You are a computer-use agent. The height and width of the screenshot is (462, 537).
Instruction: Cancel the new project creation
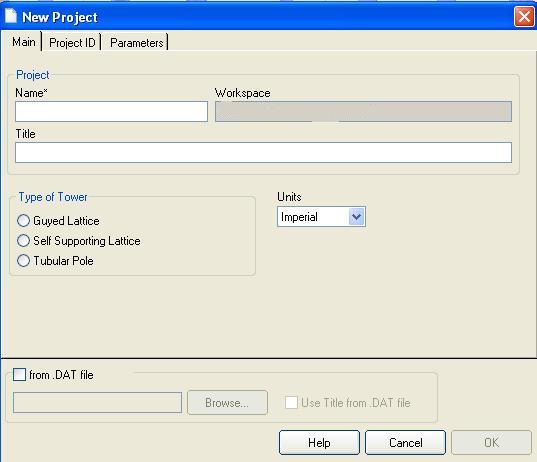[405, 442]
